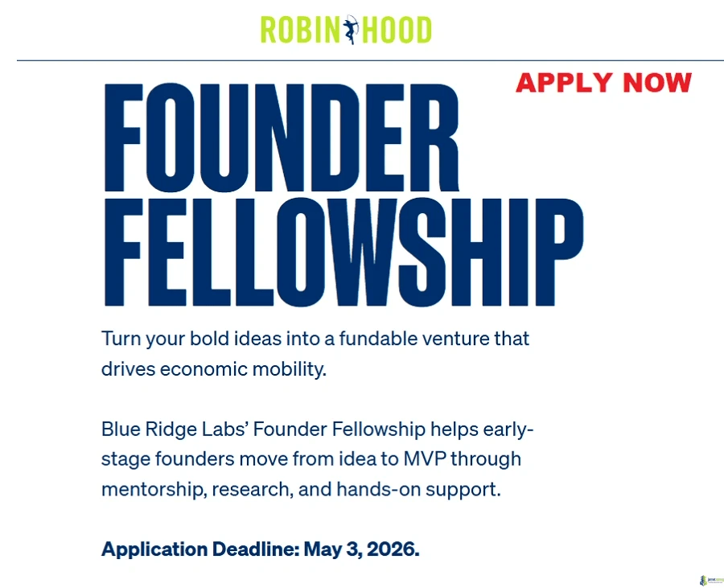Click the Application Deadline May 3, 2026 line
The width and height of the screenshot is (724, 588).
pyautogui.click(x=261, y=550)
